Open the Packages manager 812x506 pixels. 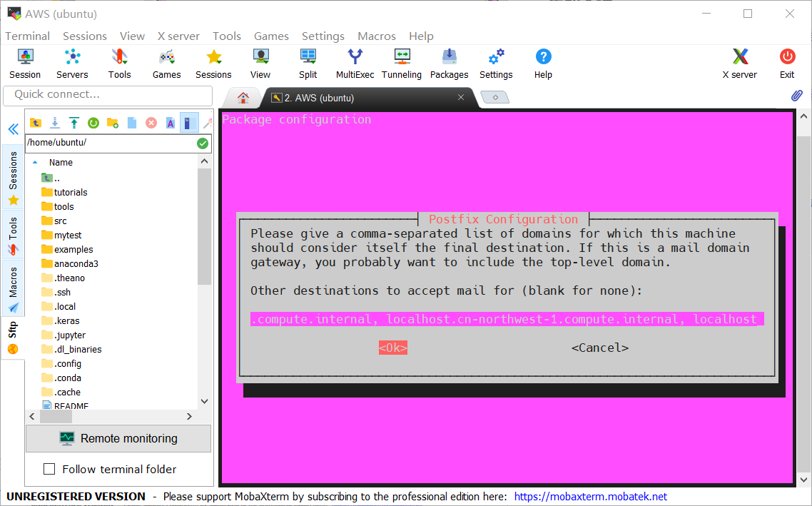[x=449, y=63]
